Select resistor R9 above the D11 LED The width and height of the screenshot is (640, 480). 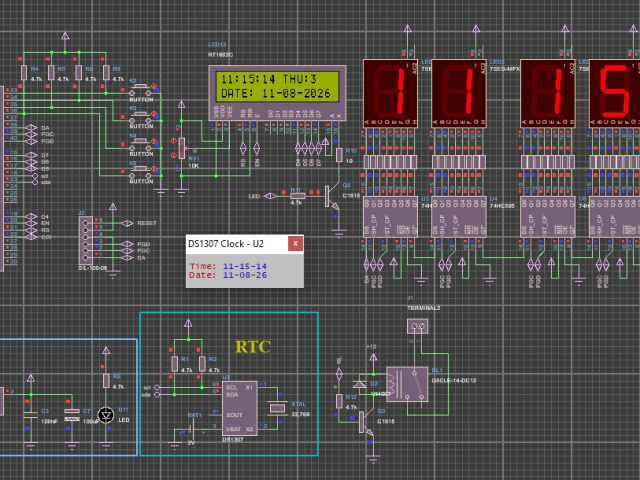point(106,380)
